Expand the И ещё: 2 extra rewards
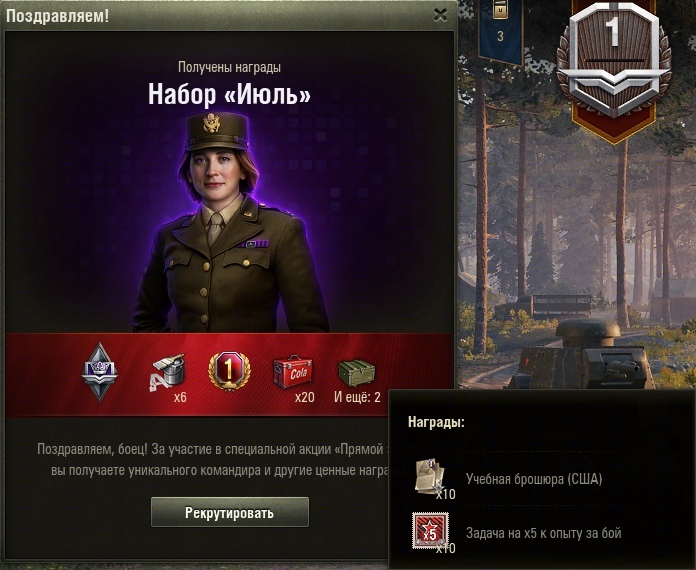Viewport: 696px width, 570px height. (357, 397)
